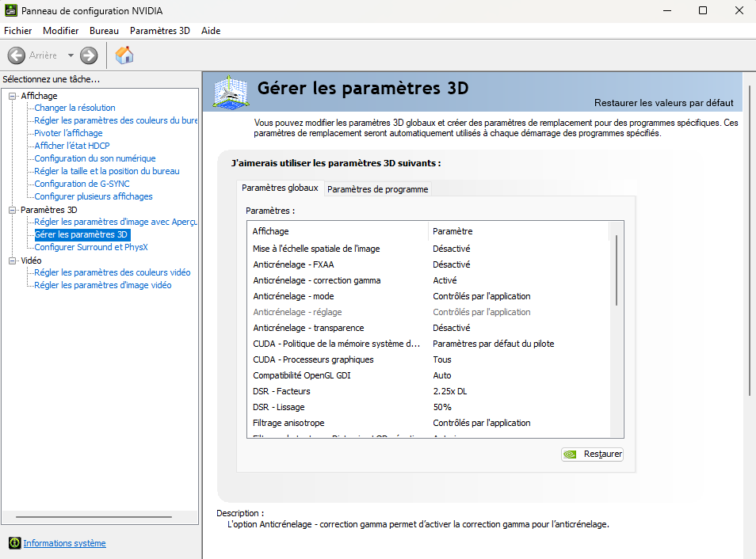
Task: Click the Tous value for CUDA processors
Action: click(x=442, y=359)
